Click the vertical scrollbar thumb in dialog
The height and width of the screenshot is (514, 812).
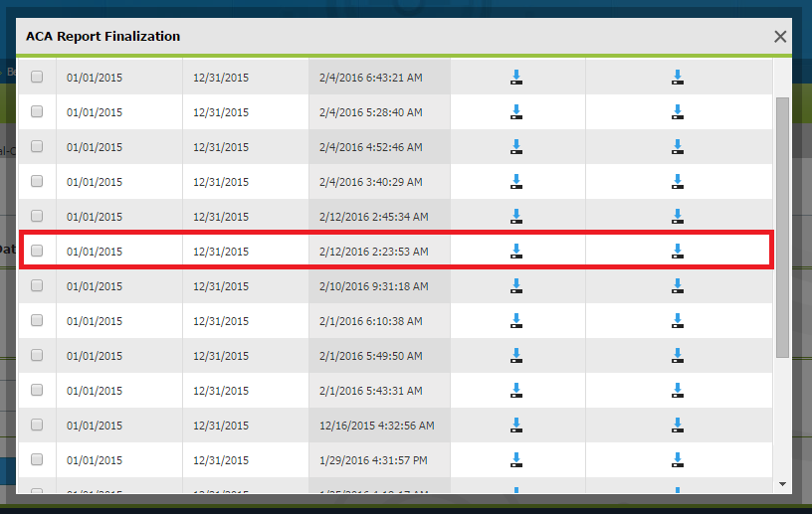pos(782,227)
